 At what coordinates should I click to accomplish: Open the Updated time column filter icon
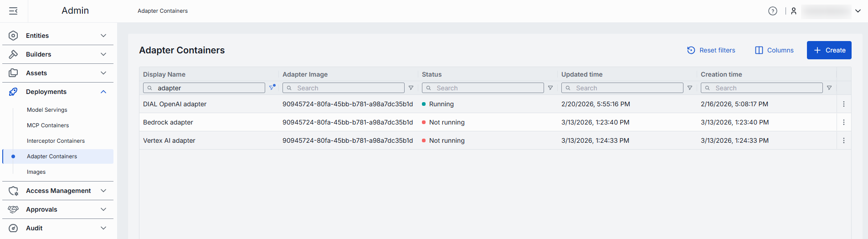(690, 88)
